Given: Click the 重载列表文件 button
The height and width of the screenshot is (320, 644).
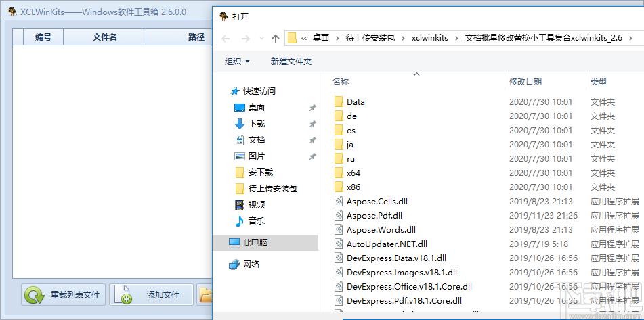Looking at the screenshot, I should coord(63,294).
